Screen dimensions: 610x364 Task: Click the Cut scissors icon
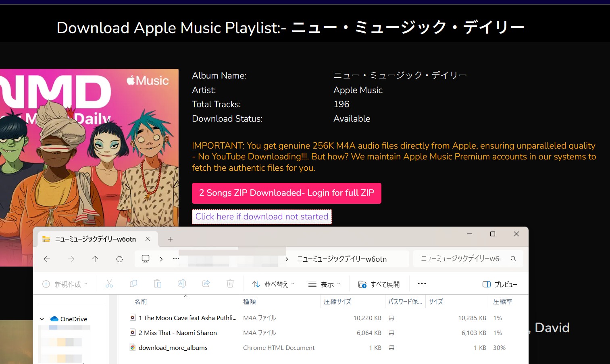[x=109, y=284]
